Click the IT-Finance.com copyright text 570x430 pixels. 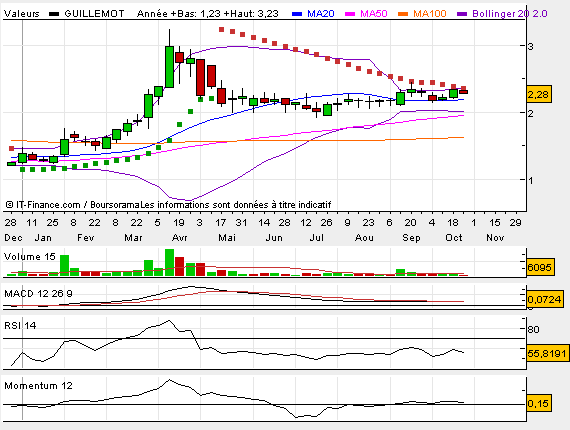coord(43,205)
